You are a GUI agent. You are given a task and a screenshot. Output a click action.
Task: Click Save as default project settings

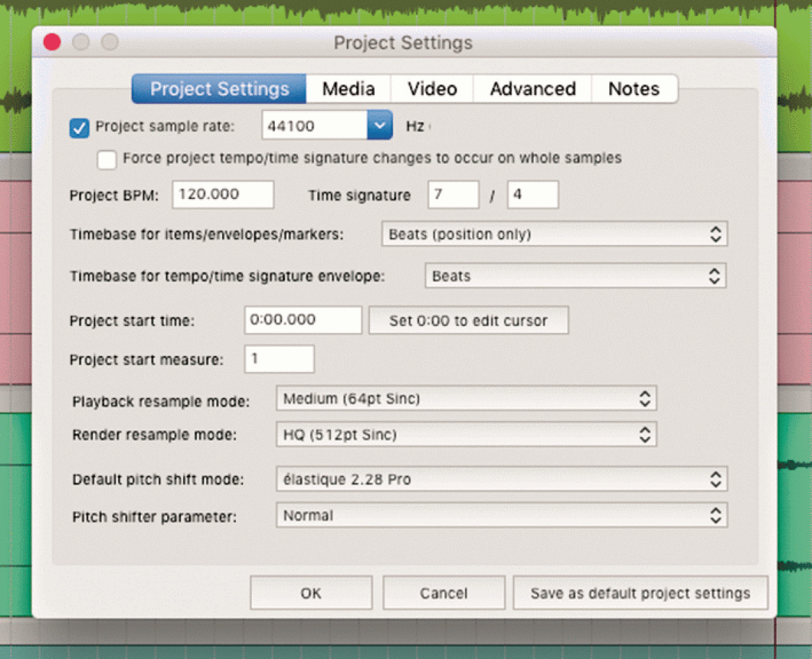[640, 592]
